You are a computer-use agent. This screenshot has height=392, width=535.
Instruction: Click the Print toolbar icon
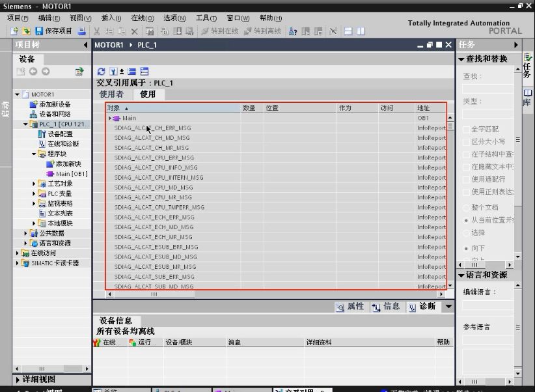(x=82, y=31)
